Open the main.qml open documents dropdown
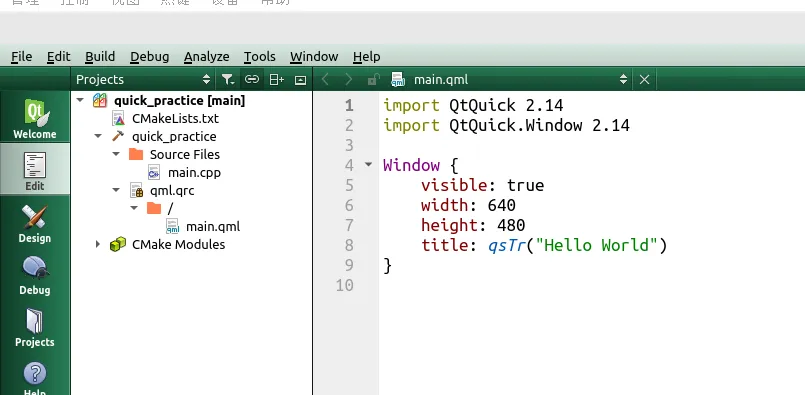 click(623, 80)
